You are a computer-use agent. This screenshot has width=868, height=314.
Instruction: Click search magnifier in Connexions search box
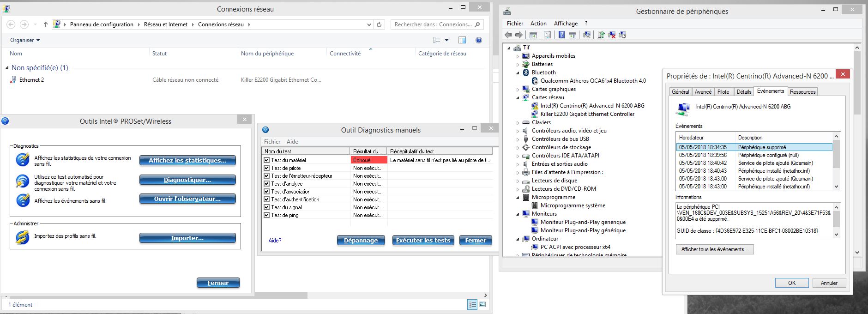click(x=477, y=24)
